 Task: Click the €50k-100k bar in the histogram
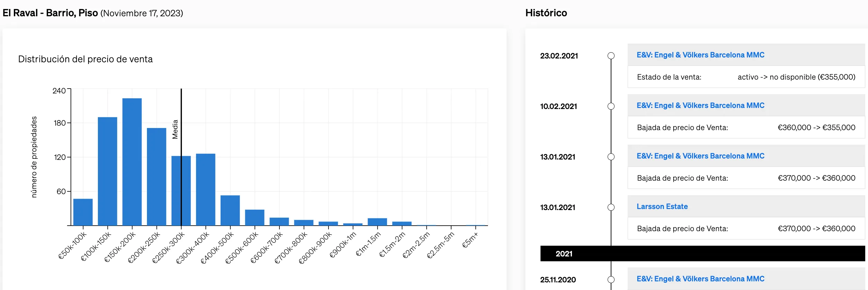[x=83, y=212]
